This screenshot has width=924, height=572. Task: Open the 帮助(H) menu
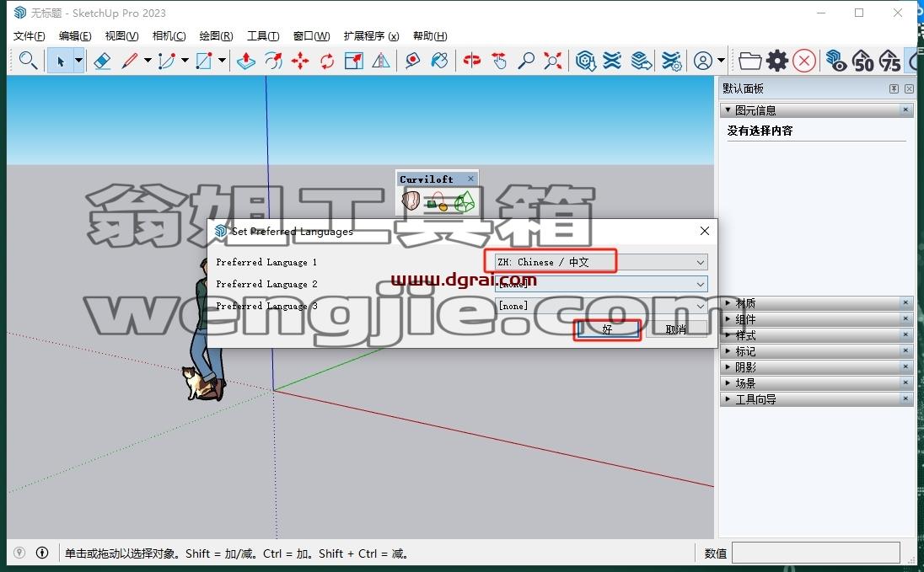[x=430, y=36]
